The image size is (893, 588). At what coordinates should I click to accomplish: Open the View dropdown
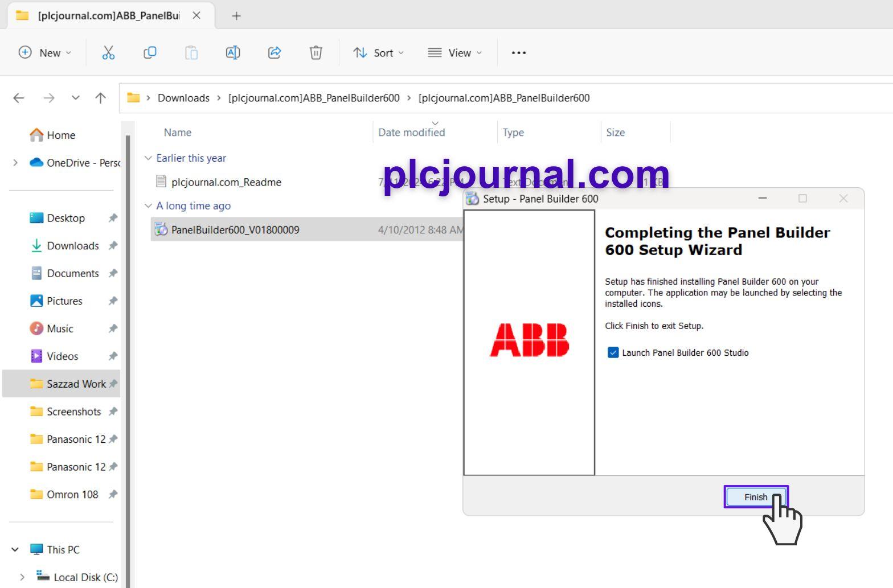[x=454, y=53]
